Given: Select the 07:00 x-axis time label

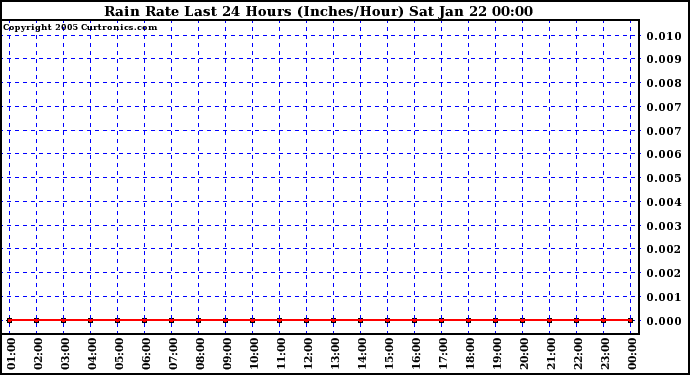Looking at the screenshot, I should [173, 354].
